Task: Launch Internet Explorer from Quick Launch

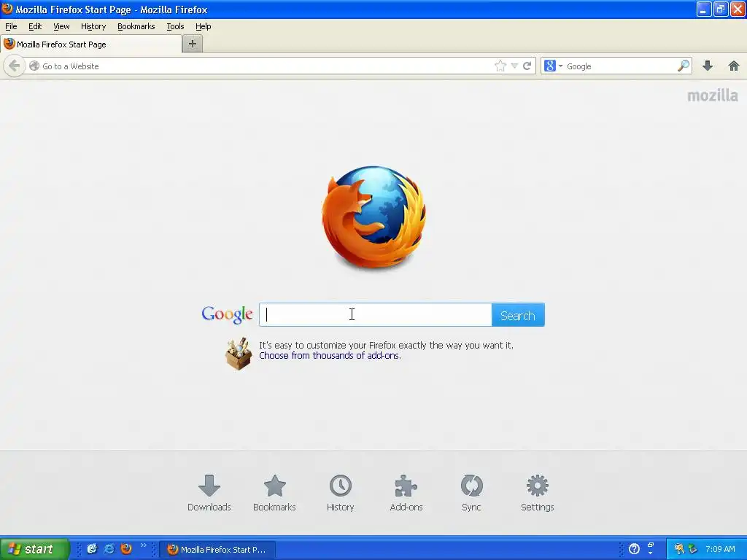Action: click(109, 548)
